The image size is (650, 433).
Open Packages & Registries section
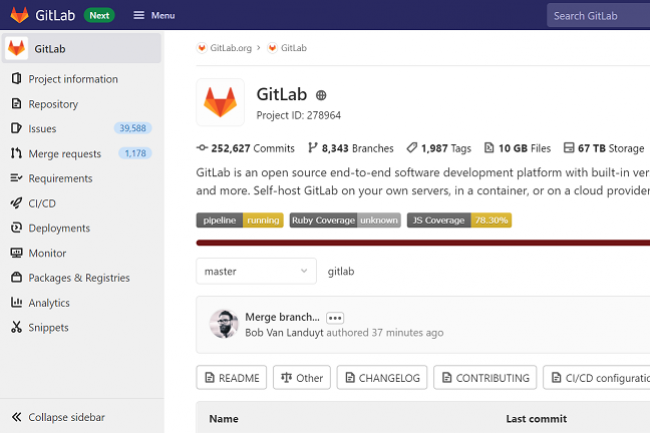[81, 278]
